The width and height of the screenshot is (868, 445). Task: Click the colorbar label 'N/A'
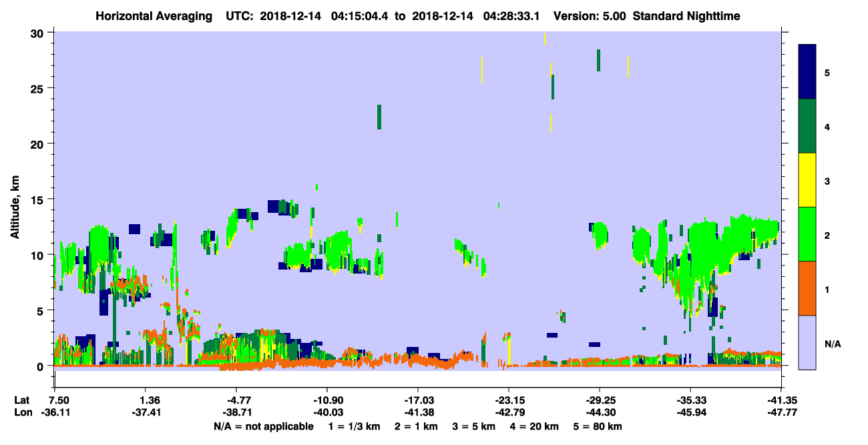coord(832,344)
